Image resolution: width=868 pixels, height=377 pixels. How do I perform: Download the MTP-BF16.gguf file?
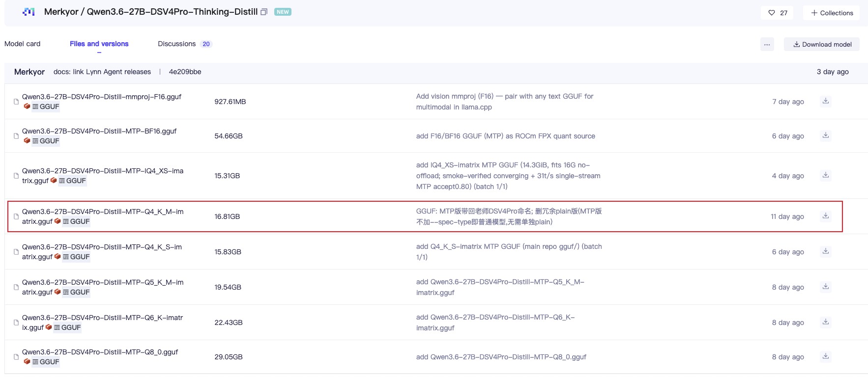(x=826, y=135)
